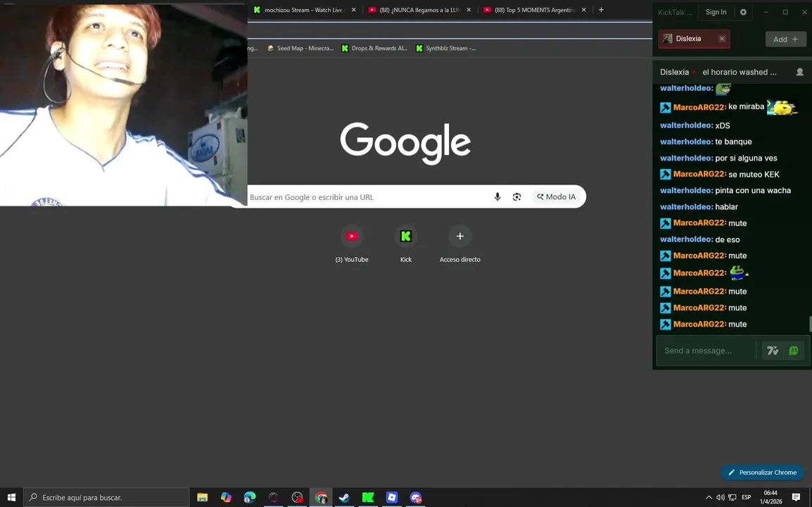Open the 7TV emote picker
This screenshot has width=812, height=507.
click(773, 351)
